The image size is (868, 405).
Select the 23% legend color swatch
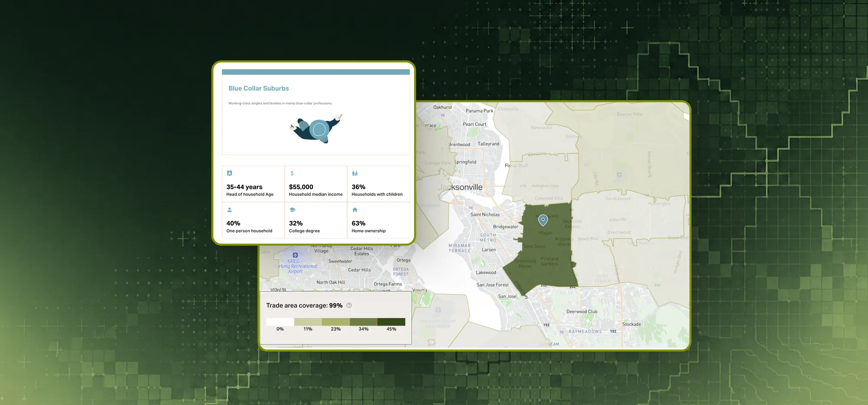335,322
